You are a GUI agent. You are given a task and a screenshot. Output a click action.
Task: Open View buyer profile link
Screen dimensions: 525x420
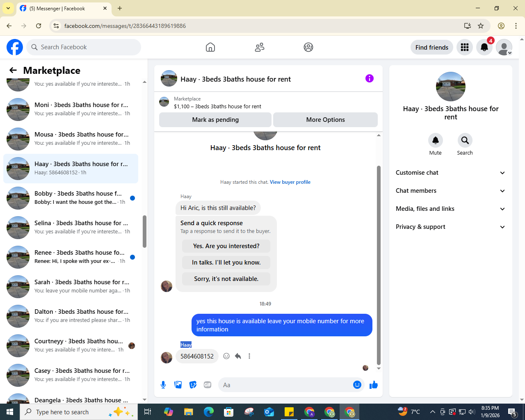coord(290,182)
